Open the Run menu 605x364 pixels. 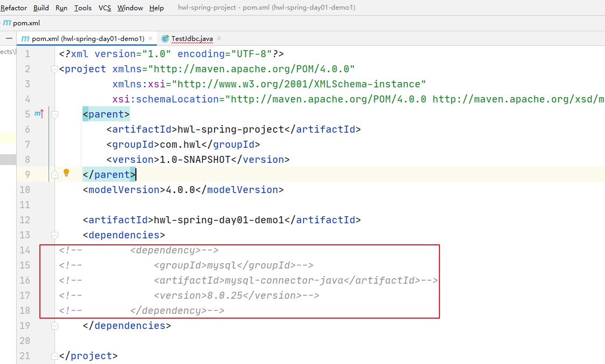pyautogui.click(x=61, y=8)
